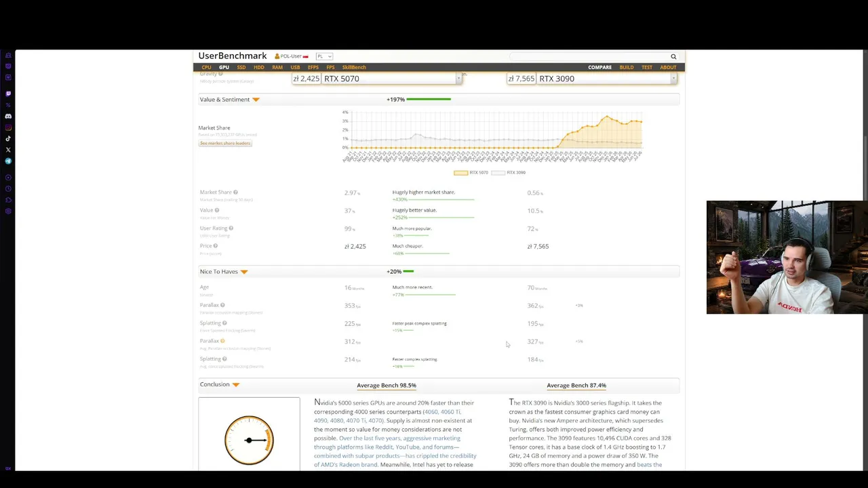Viewport: 868px width, 488px height.
Task: Open the RTX 5070 selector dropdown
Action: click(458, 79)
